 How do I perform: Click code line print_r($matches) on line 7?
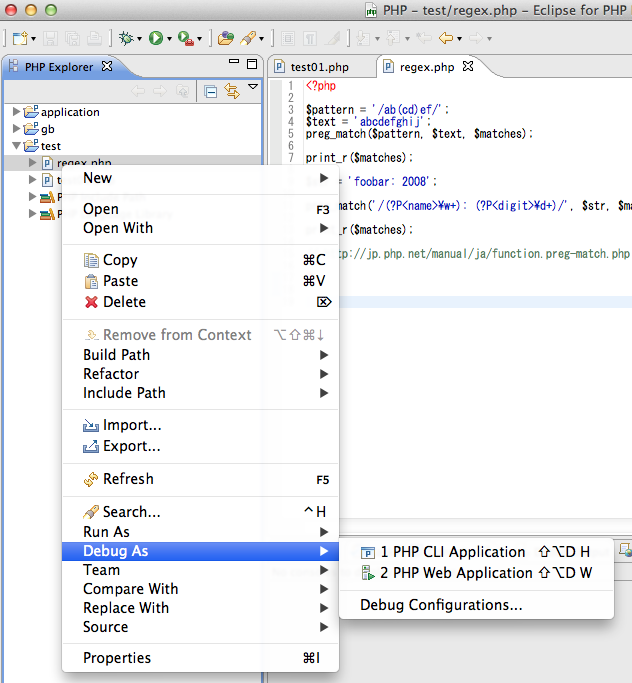359,157
